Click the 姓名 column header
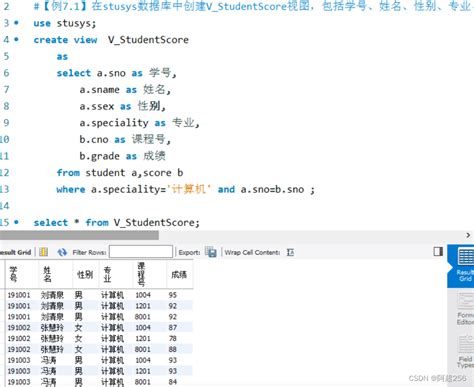This screenshot has width=474, height=387. click(56, 275)
